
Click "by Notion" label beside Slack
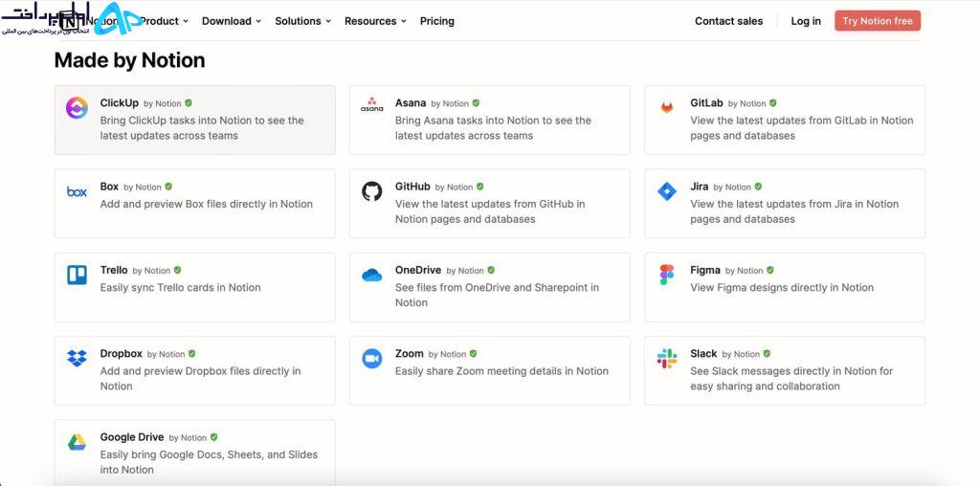[741, 354]
